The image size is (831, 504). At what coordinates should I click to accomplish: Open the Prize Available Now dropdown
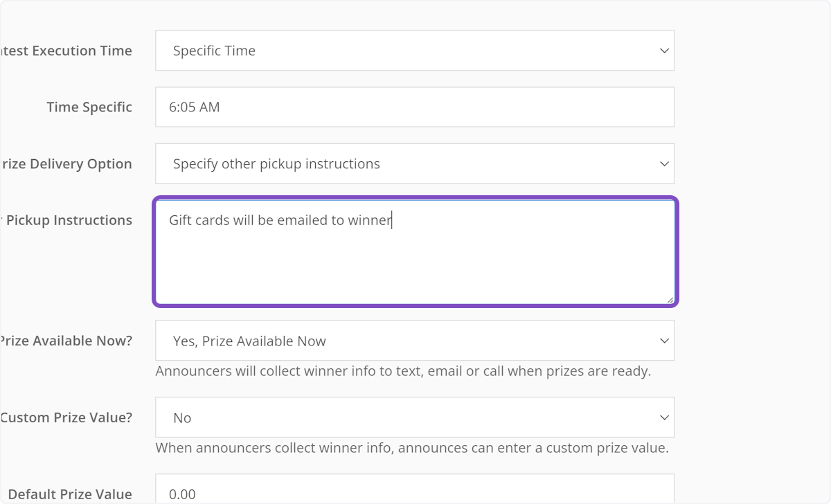click(415, 341)
